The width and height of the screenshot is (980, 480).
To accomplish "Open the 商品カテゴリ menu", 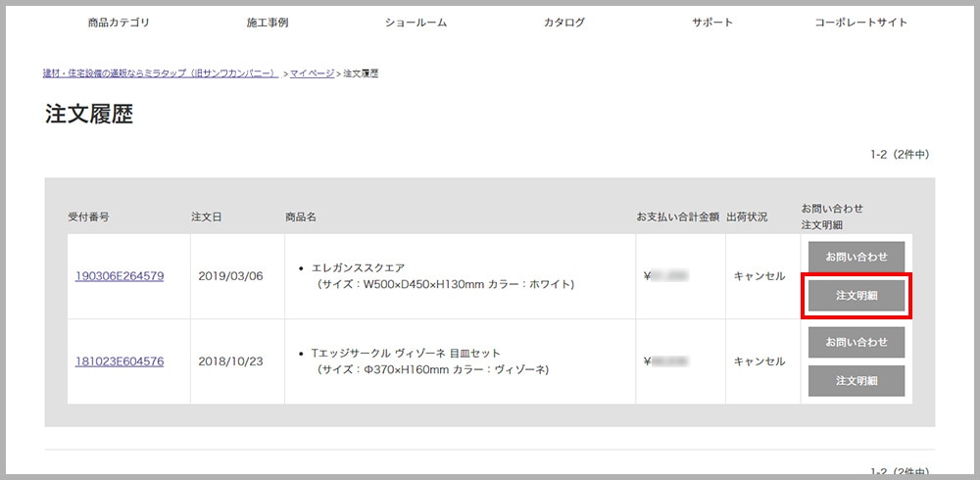I will coord(119,23).
